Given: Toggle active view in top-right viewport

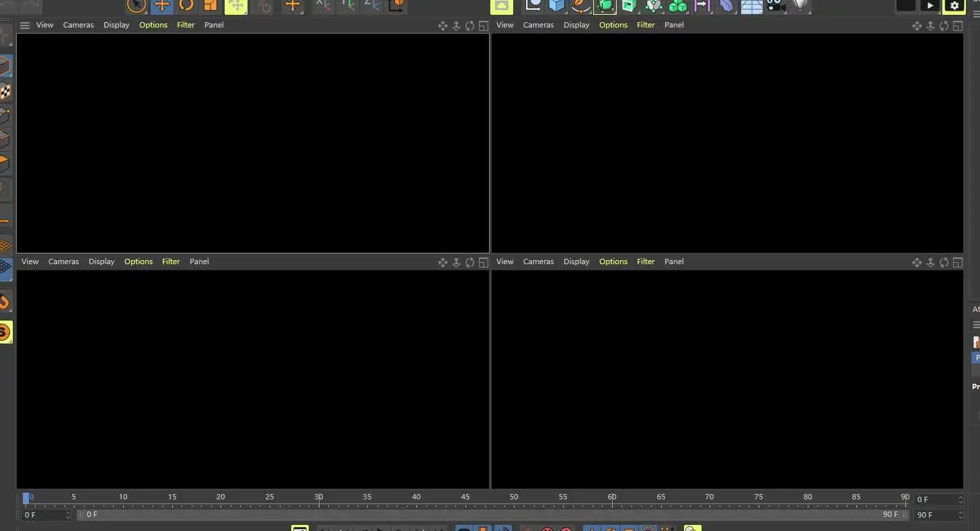Looking at the screenshot, I should click(958, 26).
